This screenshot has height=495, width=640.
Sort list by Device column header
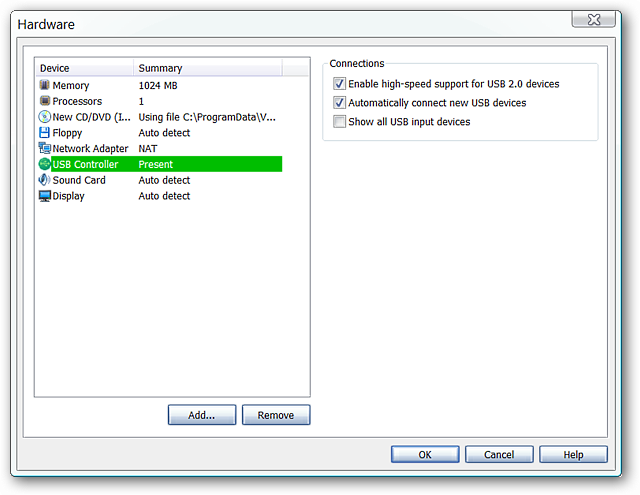coord(85,68)
